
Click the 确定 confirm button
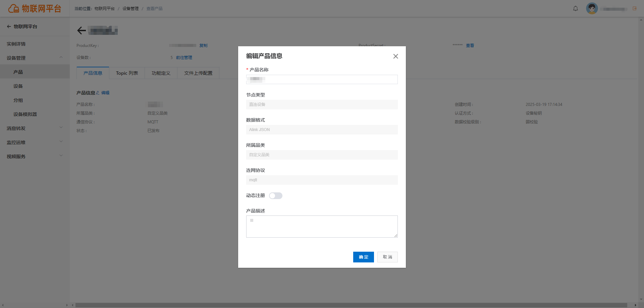coord(364,257)
